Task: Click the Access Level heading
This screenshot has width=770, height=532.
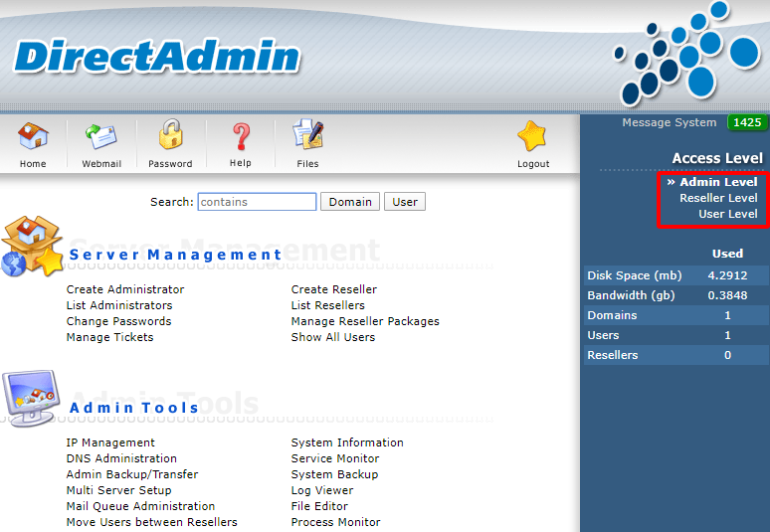Action: (717, 158)
